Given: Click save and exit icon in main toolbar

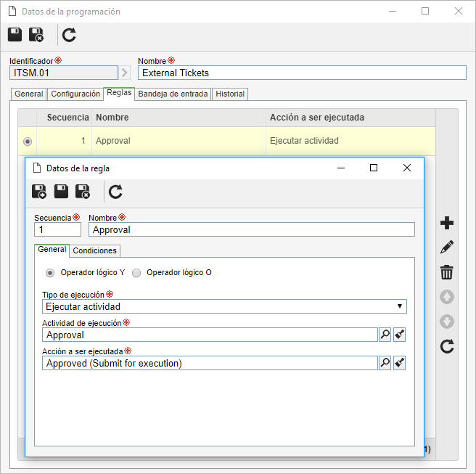Looking at the screenshot, I should point(36,35).
